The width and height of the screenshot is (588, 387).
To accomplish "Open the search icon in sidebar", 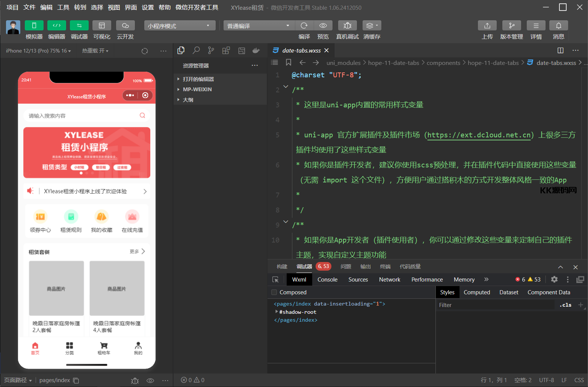I will (196, 50).
